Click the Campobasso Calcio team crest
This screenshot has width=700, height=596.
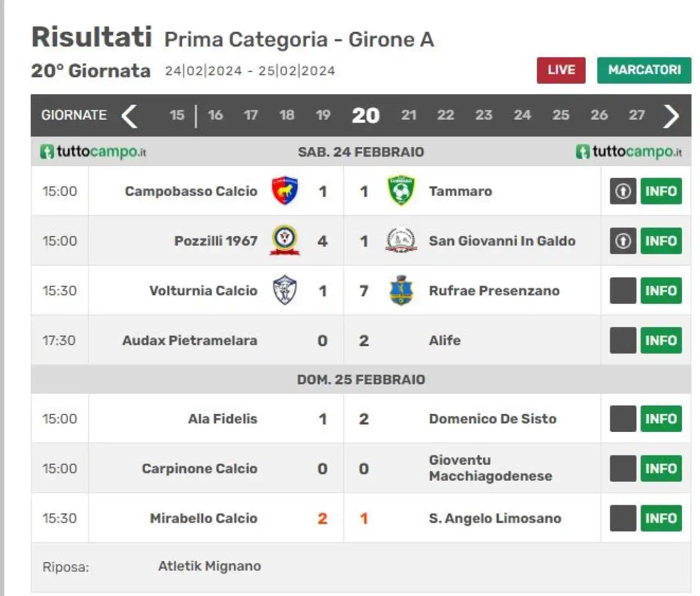[x=285, y=191]
